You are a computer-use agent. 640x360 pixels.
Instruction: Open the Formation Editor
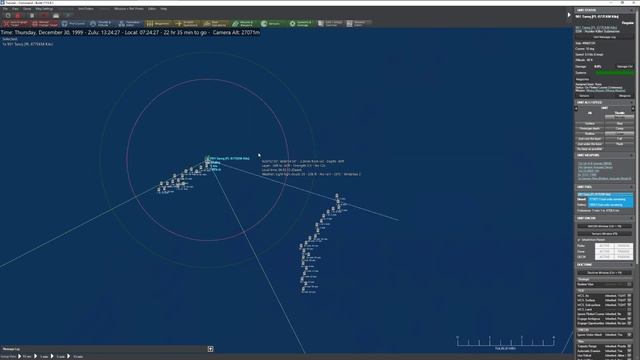click(x=131, y=24)
